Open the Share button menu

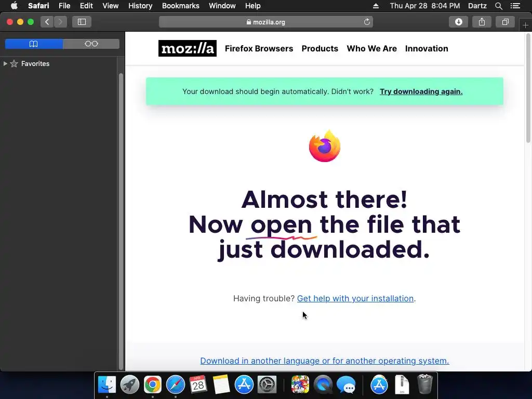click(482, 22)
